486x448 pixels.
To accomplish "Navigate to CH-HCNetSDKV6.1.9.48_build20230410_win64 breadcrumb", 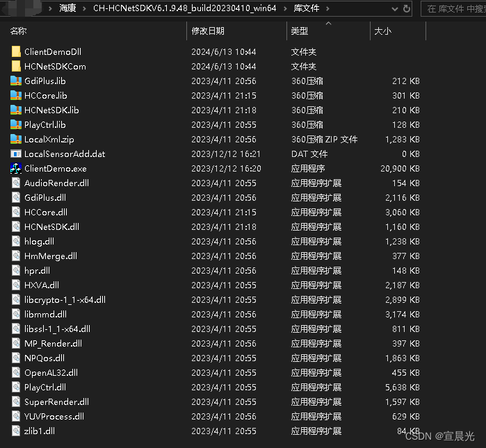I will pos(185,8).
